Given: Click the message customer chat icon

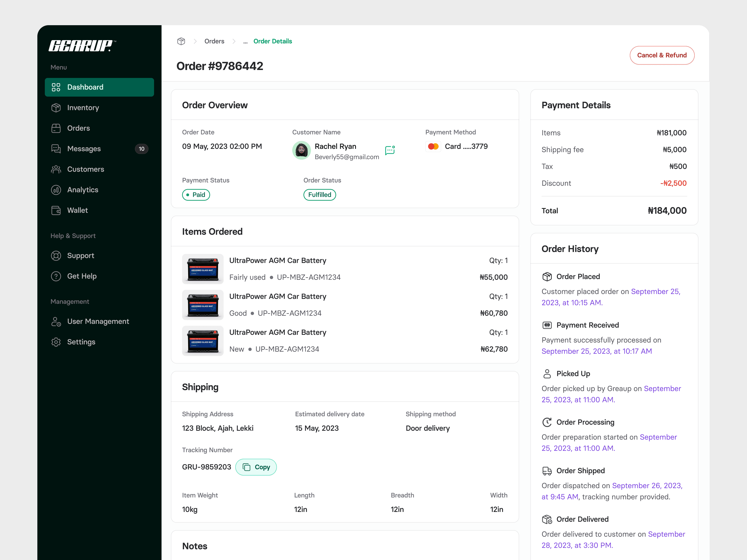Looking at the screenshot, I should point(390,150).
